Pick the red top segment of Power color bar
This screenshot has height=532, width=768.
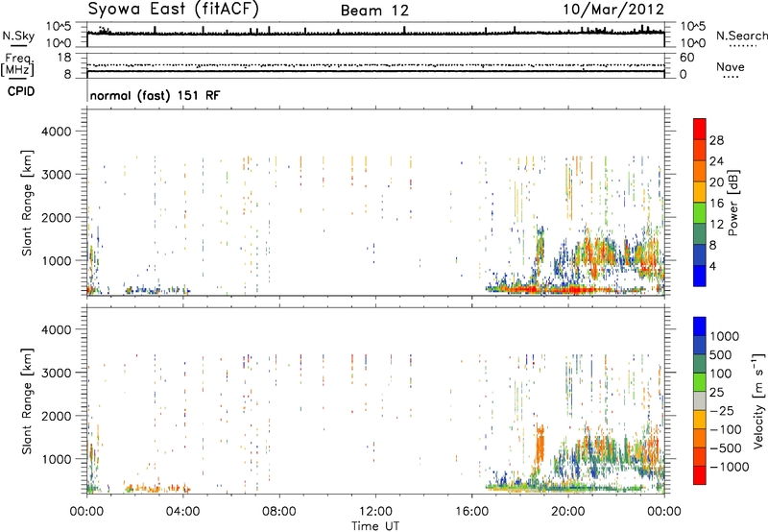[x=700, y=129]
